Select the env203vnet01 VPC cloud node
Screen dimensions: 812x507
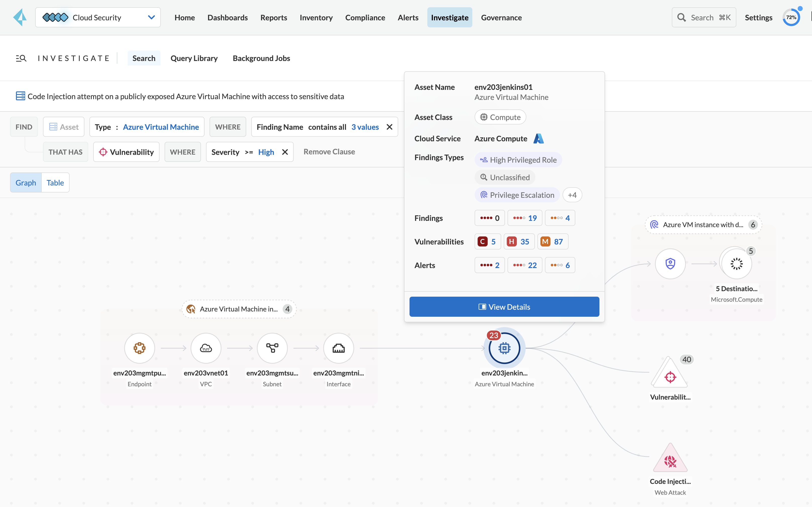pos(206,348)
